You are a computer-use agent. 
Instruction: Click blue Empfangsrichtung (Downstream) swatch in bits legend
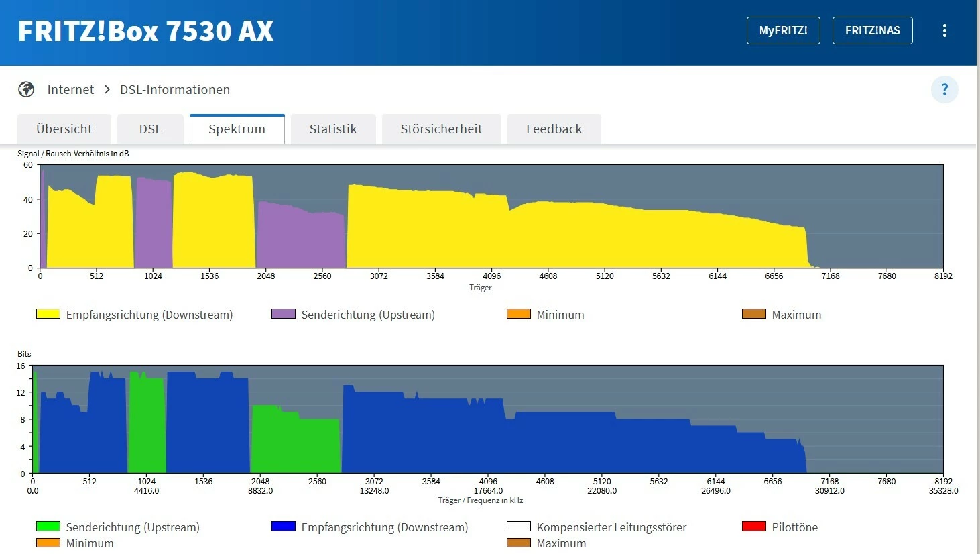[284, 527]
